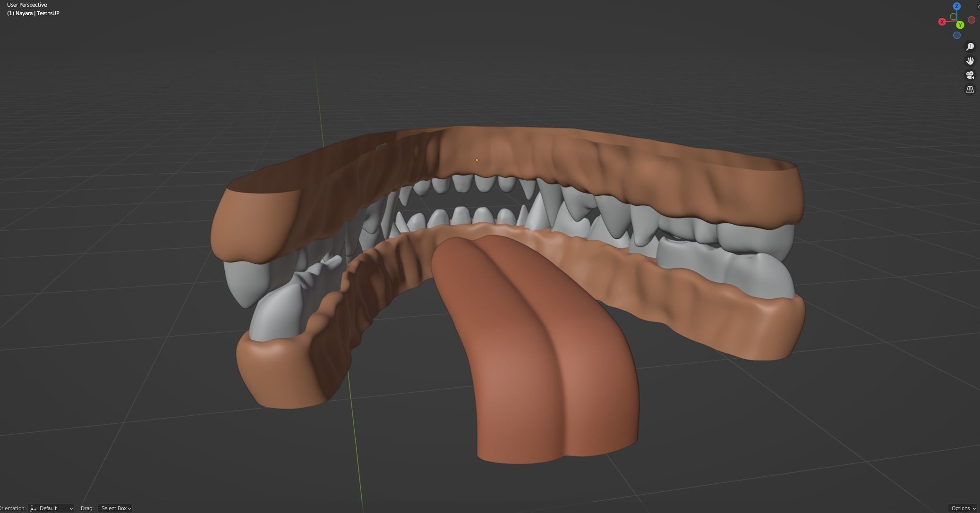Click the hollow green negative Y gizmo circle

(x=953, y=17)
